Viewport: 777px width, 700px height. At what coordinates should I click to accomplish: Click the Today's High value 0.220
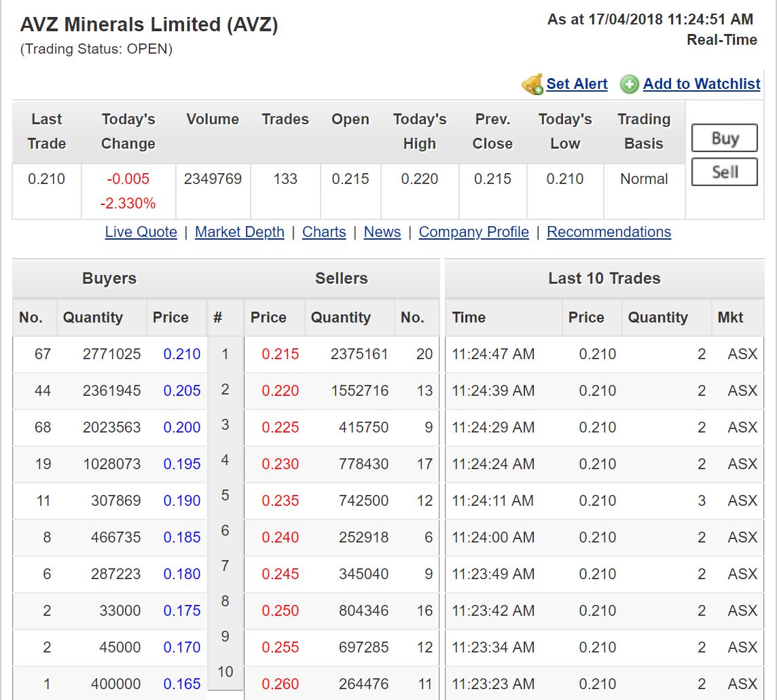tap(420, 179)
